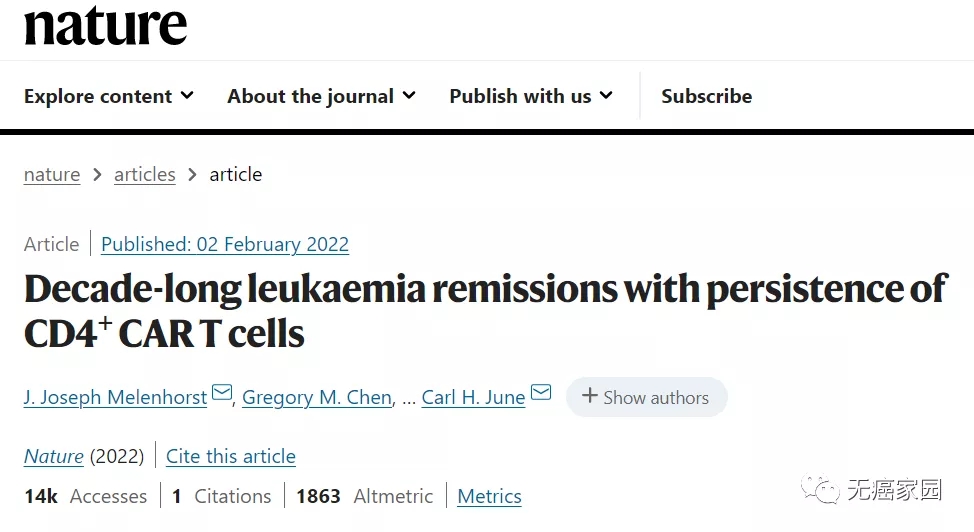The height and width of the screenshot is (532, 974).
Task: Click the Nature journal name link
Action: (x=54, y=456)
